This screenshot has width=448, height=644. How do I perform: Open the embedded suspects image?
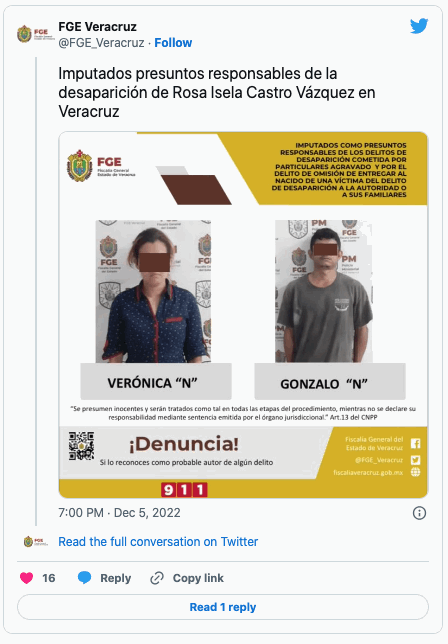pos(243,315)
